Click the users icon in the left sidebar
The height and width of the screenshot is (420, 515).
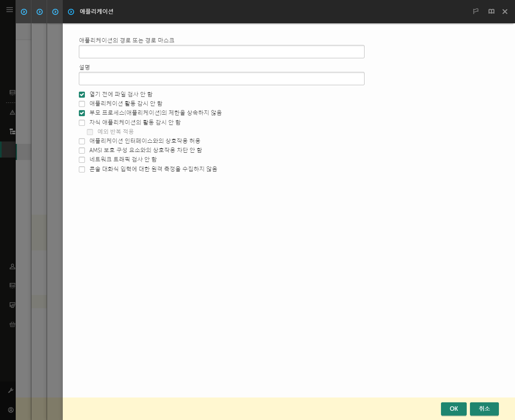pos(12,266)
